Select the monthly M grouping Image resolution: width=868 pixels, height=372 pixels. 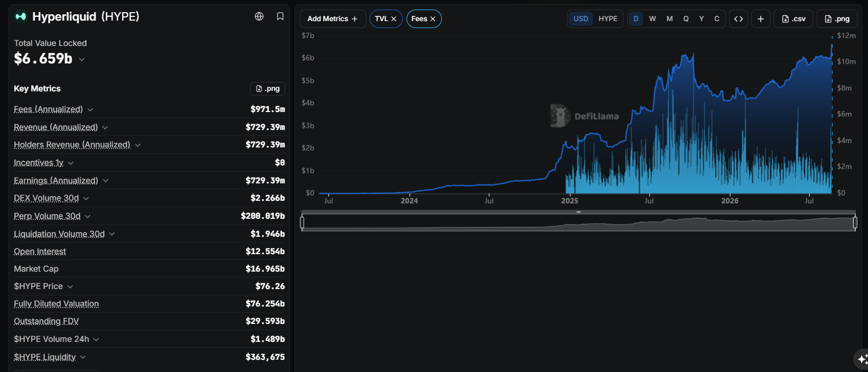point(669,18)
